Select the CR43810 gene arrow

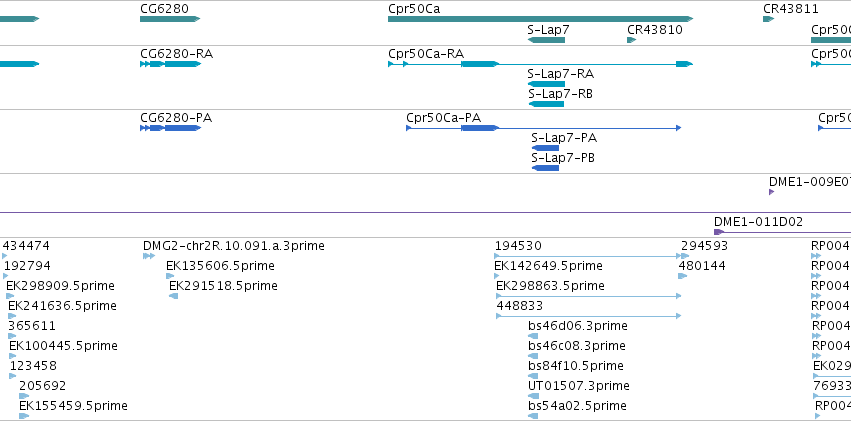631,40
